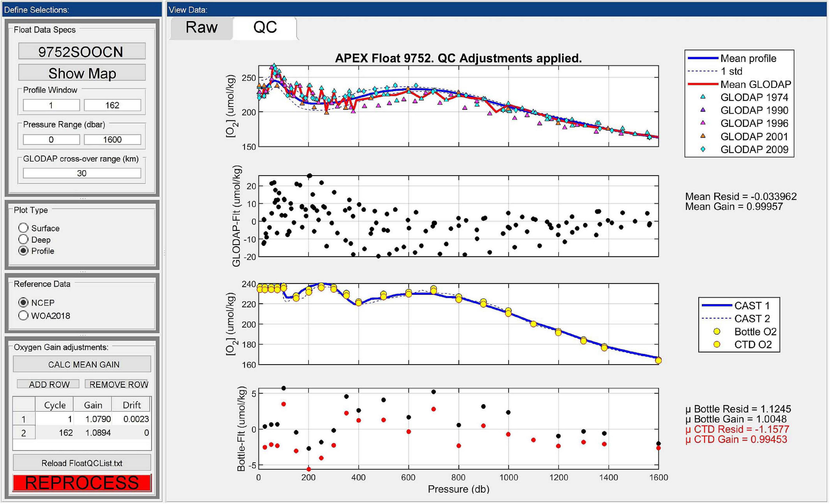Click the Drift column header
The width and height of the screenshot is (830, 504).
[x=131, y=405]
